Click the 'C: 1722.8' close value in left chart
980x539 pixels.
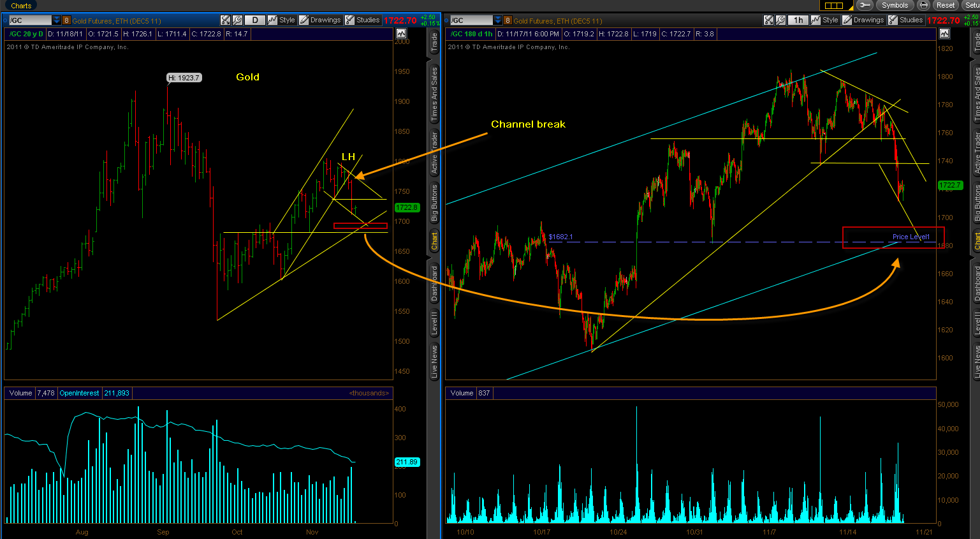(x=206, y=34)
